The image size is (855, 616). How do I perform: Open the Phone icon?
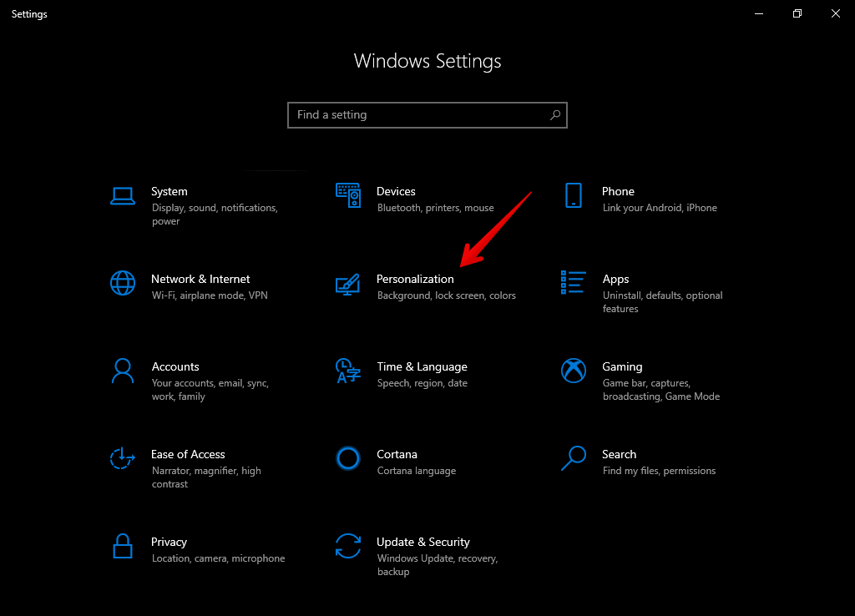574,195
